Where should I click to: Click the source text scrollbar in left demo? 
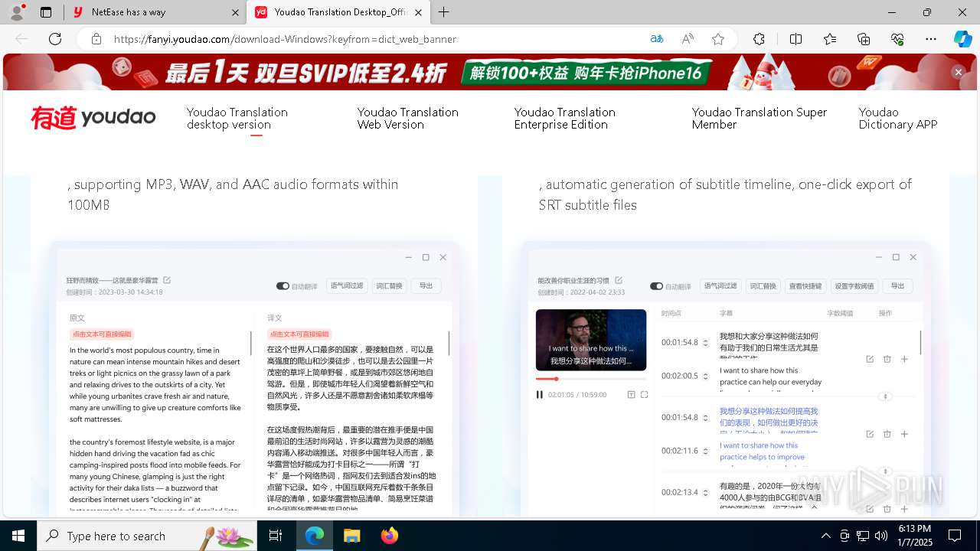click(250, 342)
